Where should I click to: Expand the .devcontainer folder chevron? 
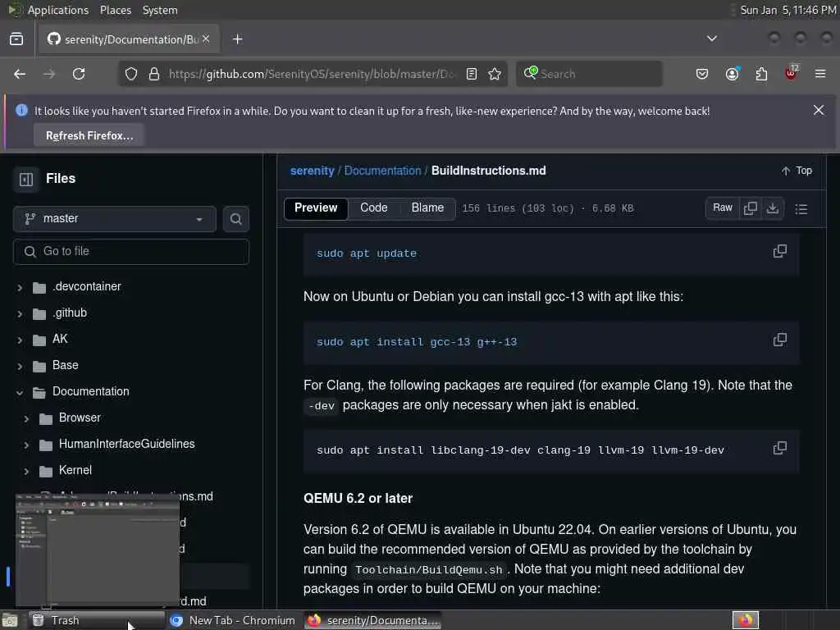[x=20, y=288]
